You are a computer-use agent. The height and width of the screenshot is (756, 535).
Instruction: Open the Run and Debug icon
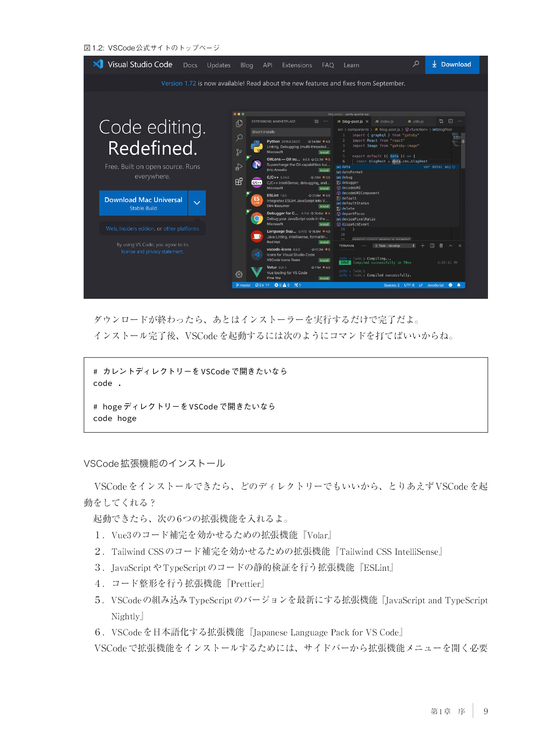tap(239, 167)
